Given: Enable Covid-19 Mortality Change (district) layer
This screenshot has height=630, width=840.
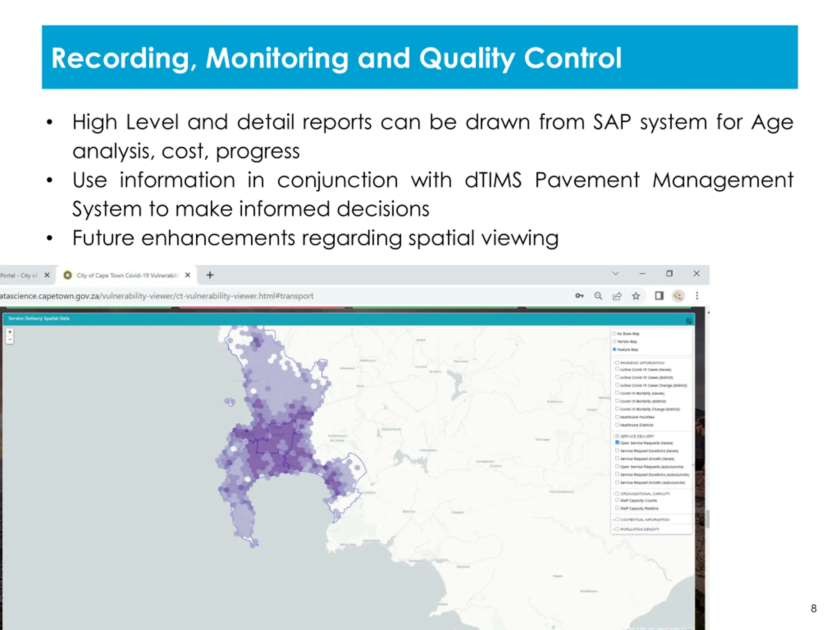Looking at the screenshot, I should click(617, 409).
